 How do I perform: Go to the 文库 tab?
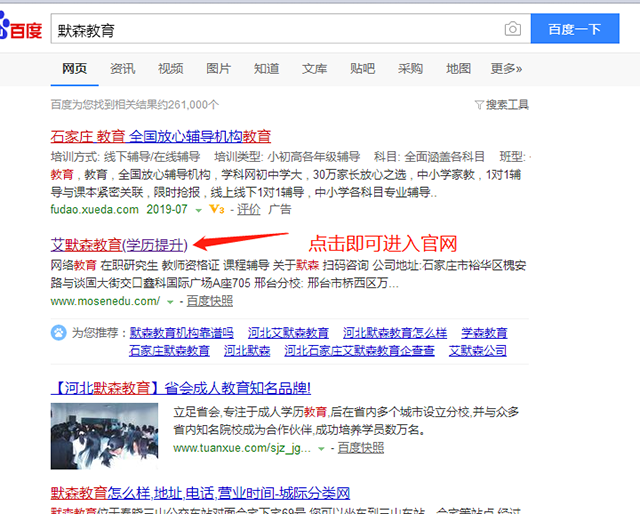314,69
